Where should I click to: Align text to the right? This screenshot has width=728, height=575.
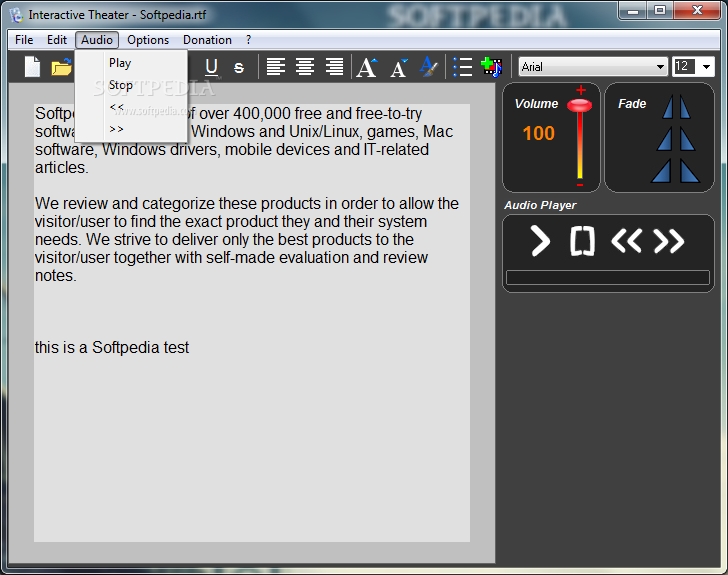(x=334, y=67)
